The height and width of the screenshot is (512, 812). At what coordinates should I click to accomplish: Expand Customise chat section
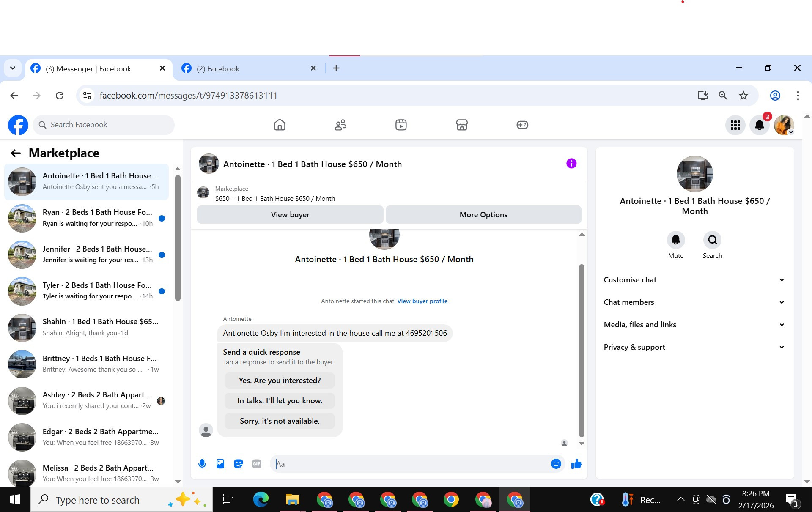tap(694, 280)
